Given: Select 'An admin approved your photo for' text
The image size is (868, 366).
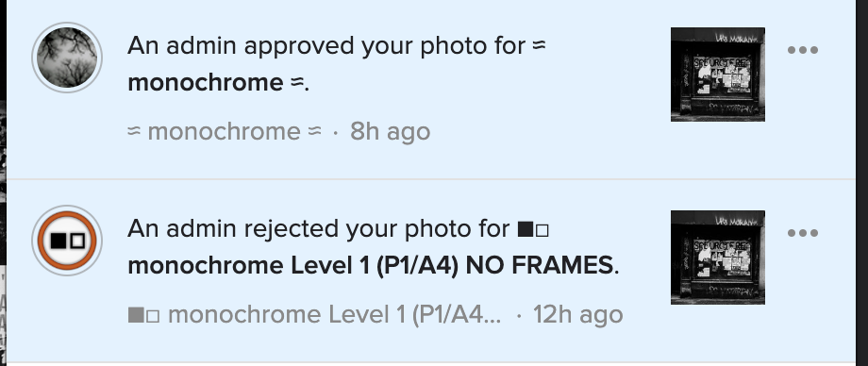Looking at the screenshot, I should point(326,46).
